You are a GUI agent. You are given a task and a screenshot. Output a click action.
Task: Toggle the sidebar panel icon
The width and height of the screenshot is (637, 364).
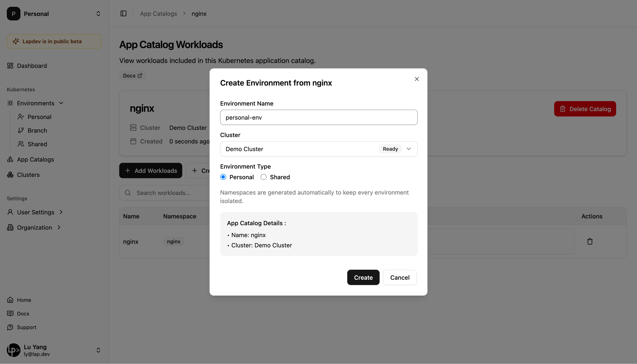[x=123, y=13]
